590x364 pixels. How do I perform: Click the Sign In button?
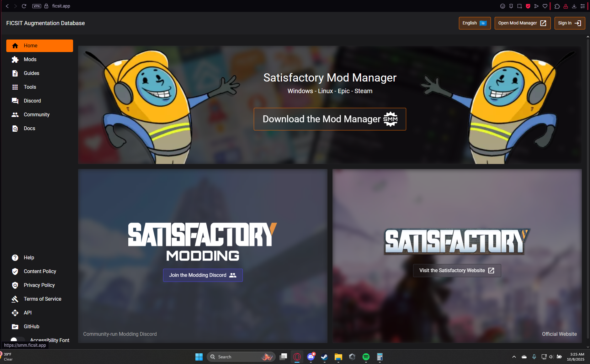(570, 23)
